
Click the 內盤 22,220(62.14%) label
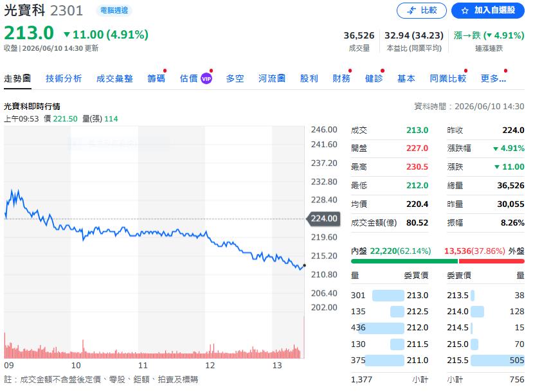point(391,251)
